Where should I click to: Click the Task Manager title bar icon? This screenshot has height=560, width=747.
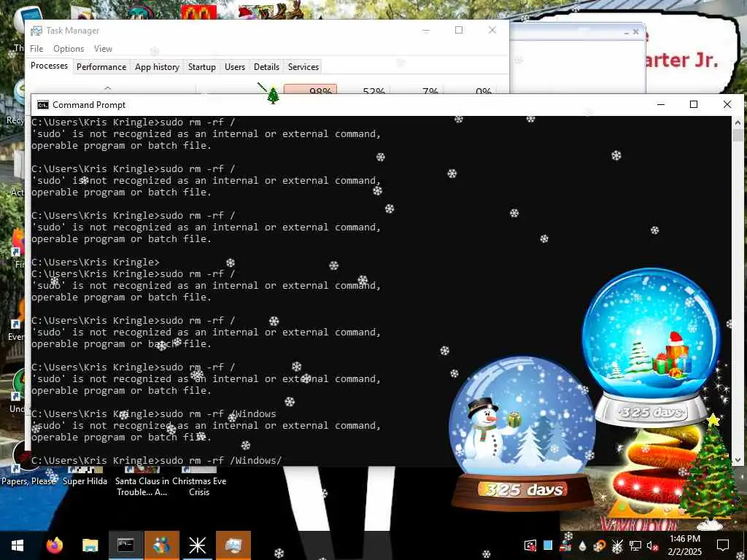tap(36, 31)
